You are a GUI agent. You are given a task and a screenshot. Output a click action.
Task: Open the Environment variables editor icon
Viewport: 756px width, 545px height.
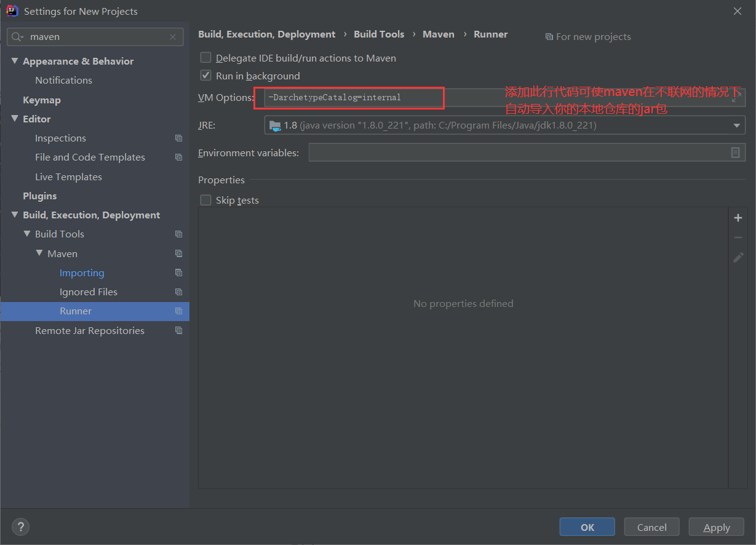(735, 153)
